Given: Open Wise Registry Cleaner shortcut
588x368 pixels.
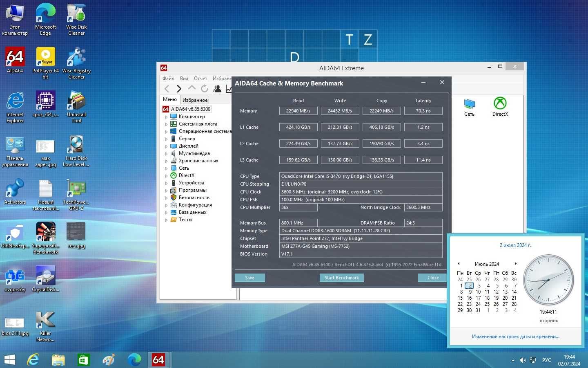Looking at the screenshot, I should tap(76, 63).
